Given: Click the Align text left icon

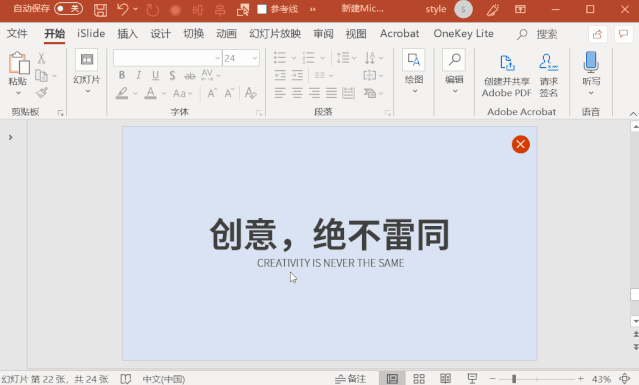Looking at the screenshot, I should 280,93.
